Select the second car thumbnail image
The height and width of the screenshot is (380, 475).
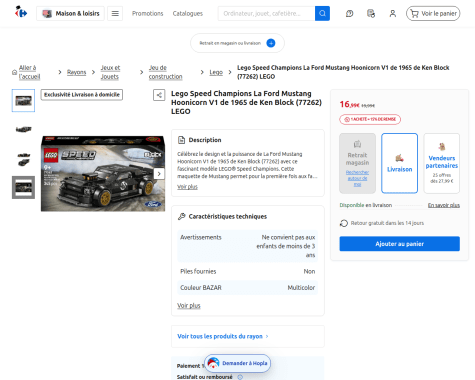click(x=23, y=129)
